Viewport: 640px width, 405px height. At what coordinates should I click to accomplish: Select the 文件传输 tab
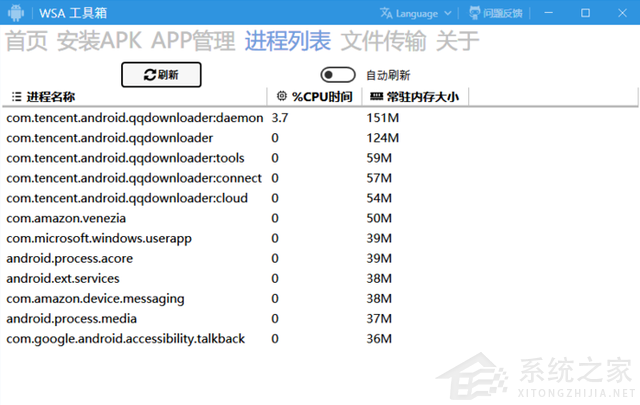382,42
